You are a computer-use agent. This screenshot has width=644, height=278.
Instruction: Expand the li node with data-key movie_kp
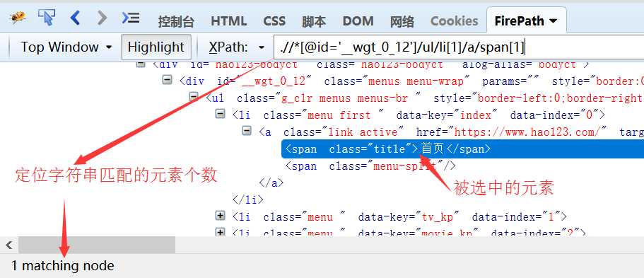(221, 232)
